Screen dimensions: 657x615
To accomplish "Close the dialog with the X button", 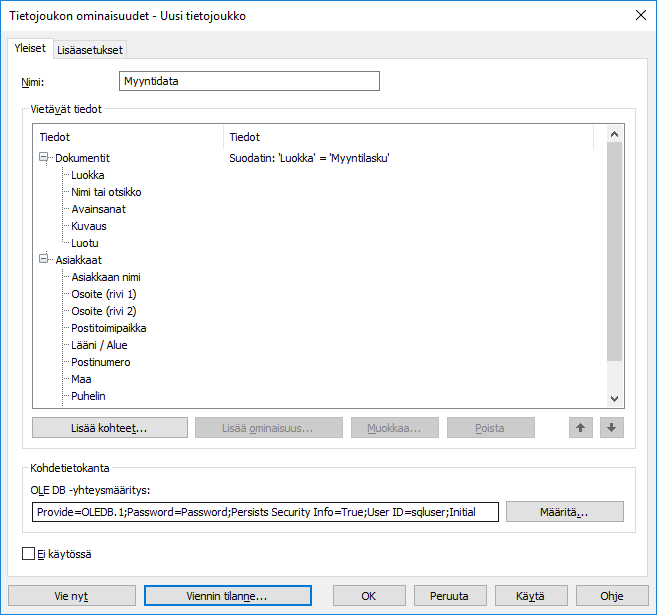I will [640, 16].
